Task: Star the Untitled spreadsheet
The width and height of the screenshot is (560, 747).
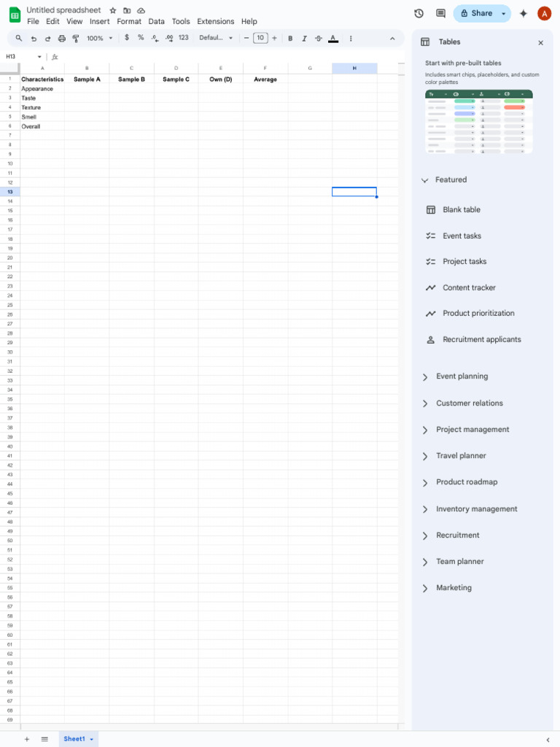Action: [113, 10]
